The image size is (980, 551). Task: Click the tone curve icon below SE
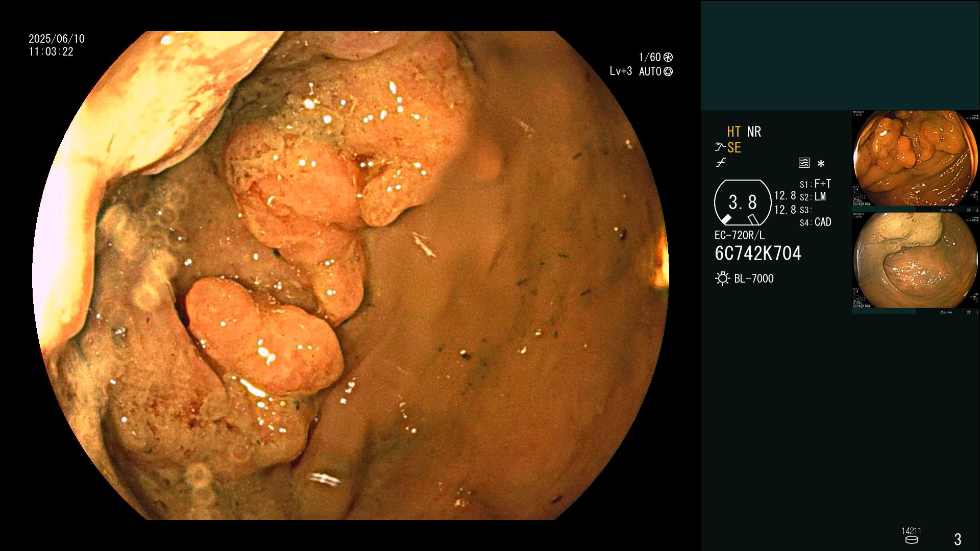point(721,163)
